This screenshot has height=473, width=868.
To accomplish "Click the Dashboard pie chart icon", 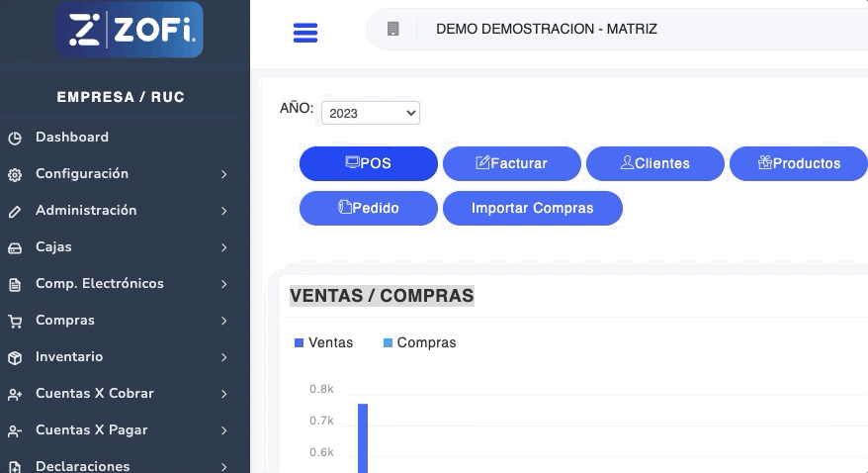I will (15, 138).
